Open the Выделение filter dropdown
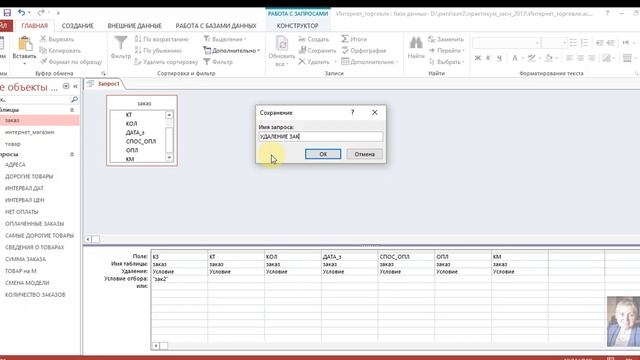This screenshot has width=640, height=360. [x=225, y=39]
